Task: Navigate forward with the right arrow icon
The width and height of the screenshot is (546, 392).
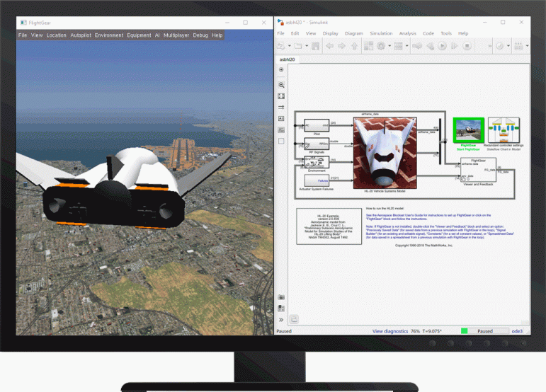Action: pos(342,46)
